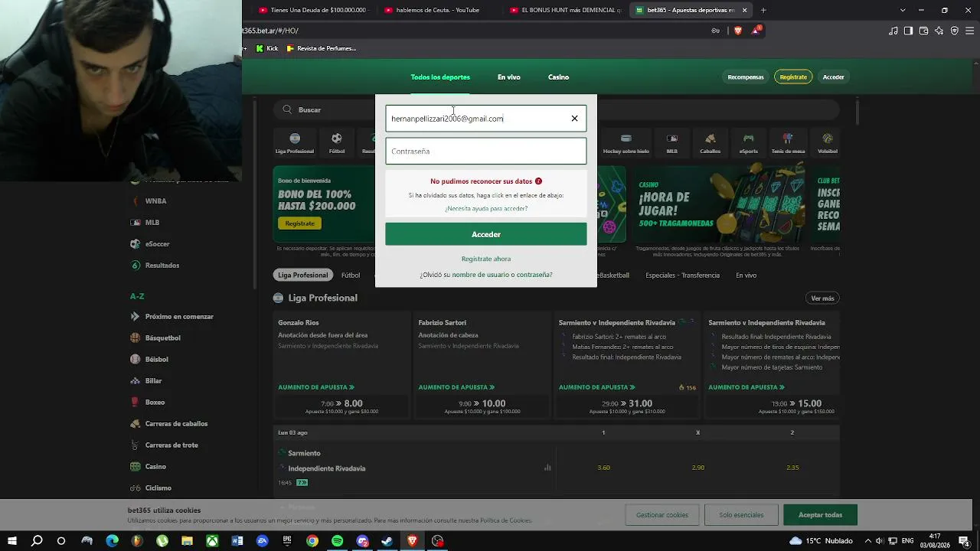Pick draw odds 2.90
Image resolution: width=980 pixels, height=551 pixels.
tap(697, 468)
